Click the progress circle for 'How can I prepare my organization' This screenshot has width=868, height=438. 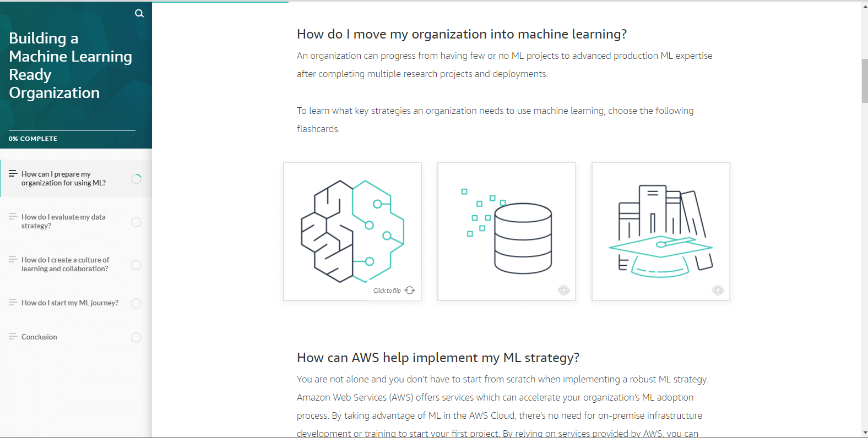tap(137, 179)
